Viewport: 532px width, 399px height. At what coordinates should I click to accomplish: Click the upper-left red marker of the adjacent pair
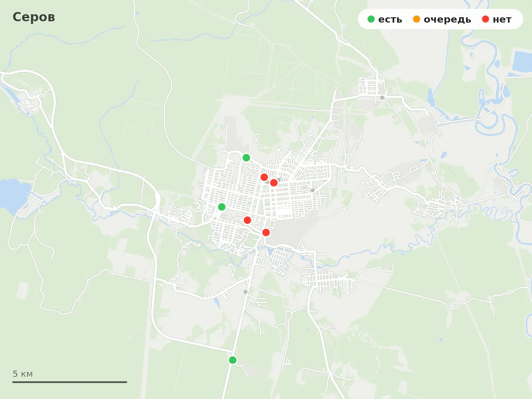point(264,177)
